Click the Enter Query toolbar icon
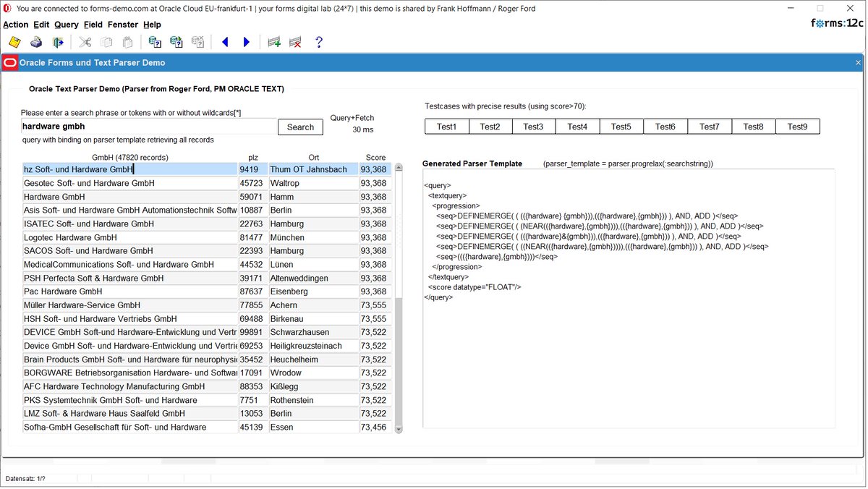Screen dimensions: 868x489 tap(154, 42)
